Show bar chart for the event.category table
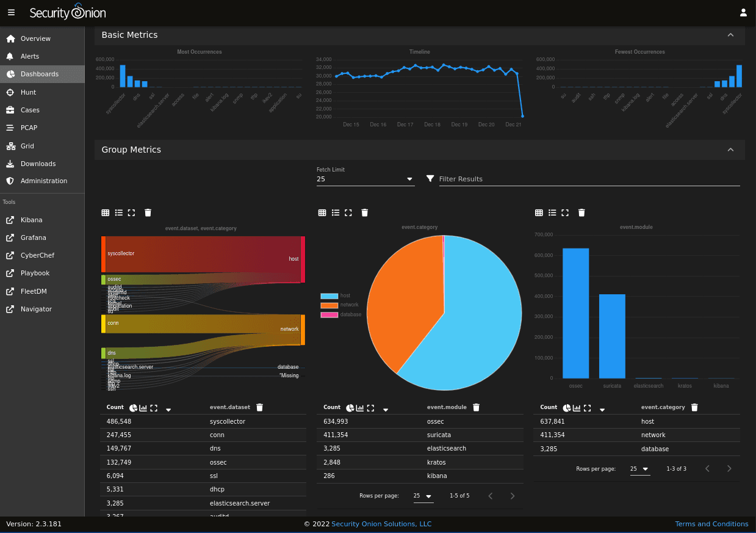The image size is (756, 533). tap(577, 408)
